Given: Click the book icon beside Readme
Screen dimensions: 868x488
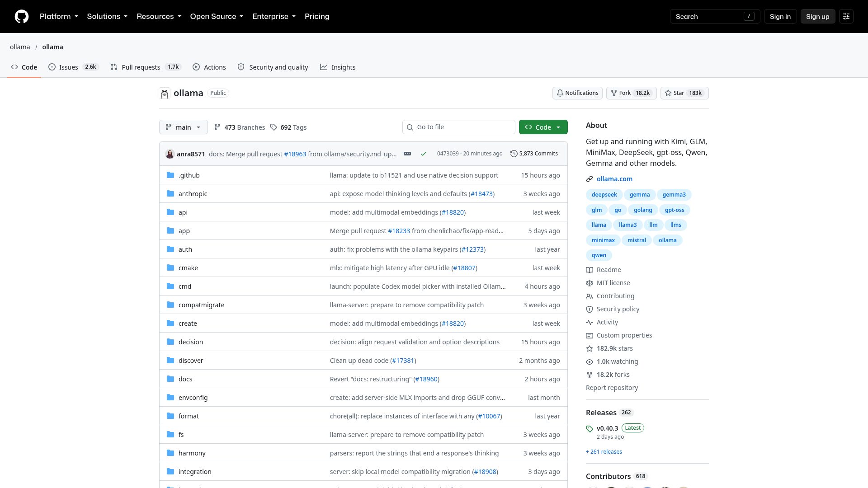Looking at the screenshot, I should pos(590,270).
